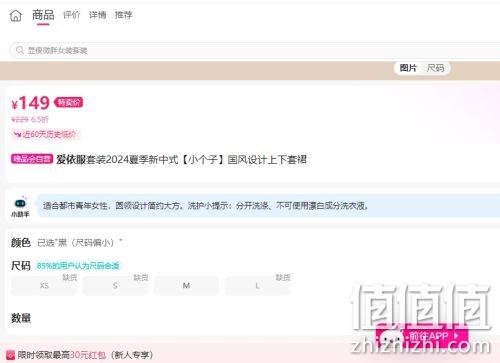500x363 pixels.
Task: Click the search magnifier icon
Action: click(20, 50)
